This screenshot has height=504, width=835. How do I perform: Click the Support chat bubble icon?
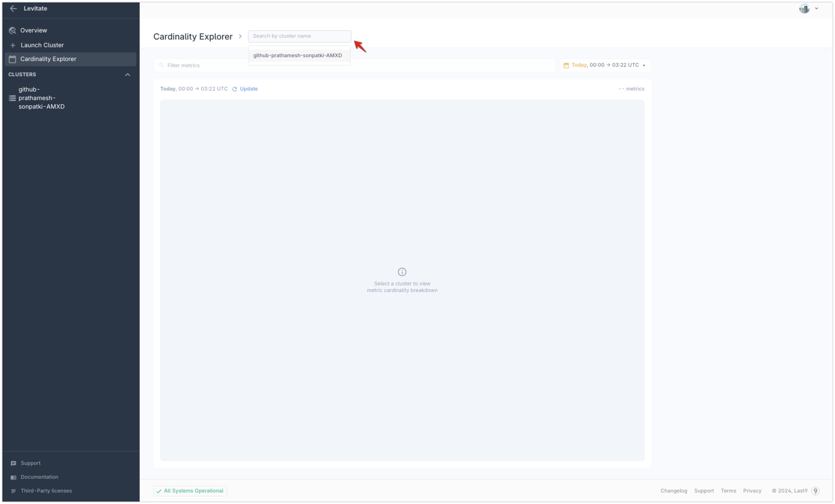[x=13, y=463]
